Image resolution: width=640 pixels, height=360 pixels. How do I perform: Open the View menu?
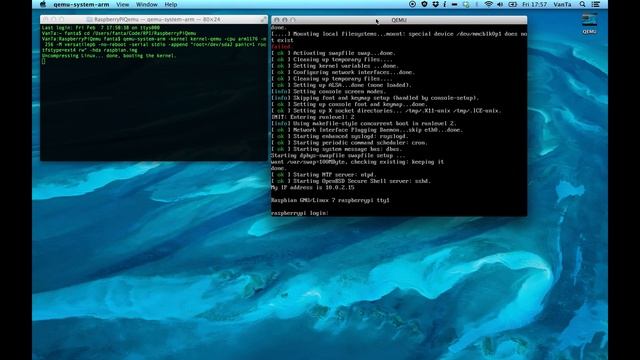click(122, 4)
